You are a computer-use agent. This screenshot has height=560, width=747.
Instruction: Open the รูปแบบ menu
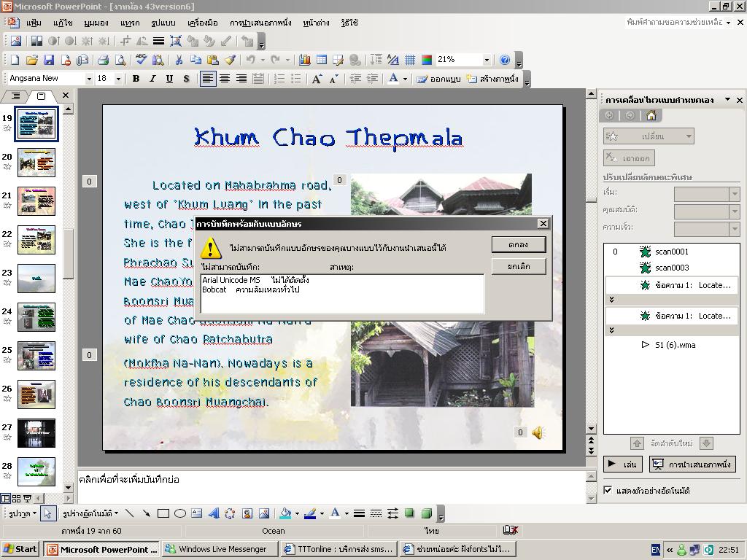coord(163,23)
